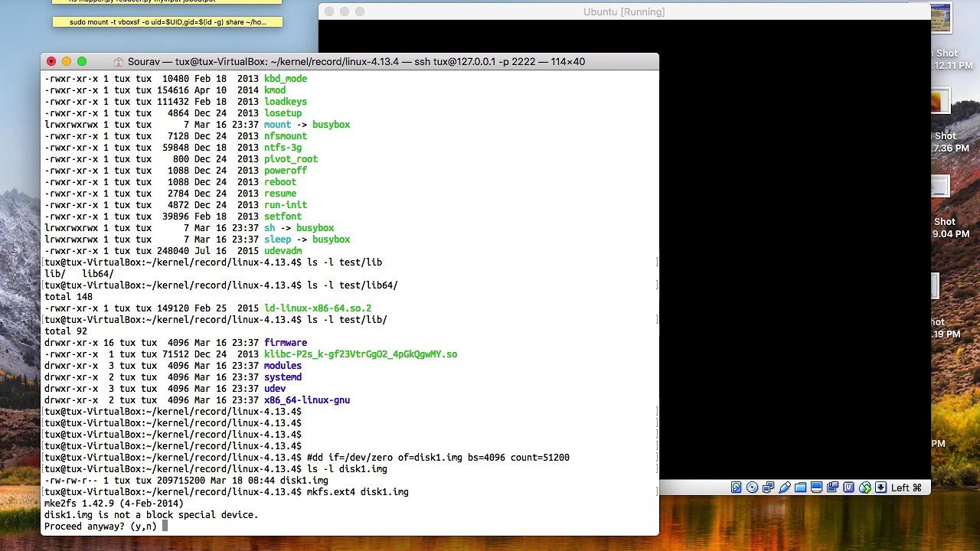Click the 'mke2fs 1.42.9 (4-Feb-2014)' output line
The image size is (980, 551).
point(114,504)
